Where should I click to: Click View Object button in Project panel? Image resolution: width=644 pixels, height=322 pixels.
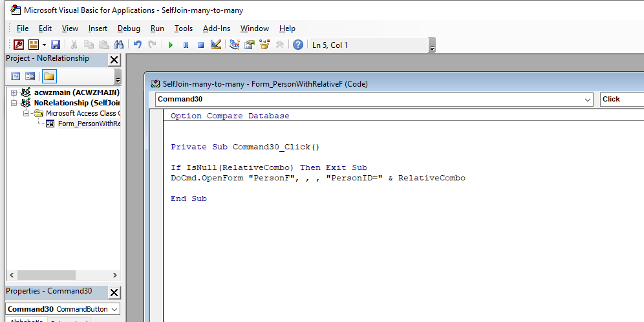(x=30, y=76)
